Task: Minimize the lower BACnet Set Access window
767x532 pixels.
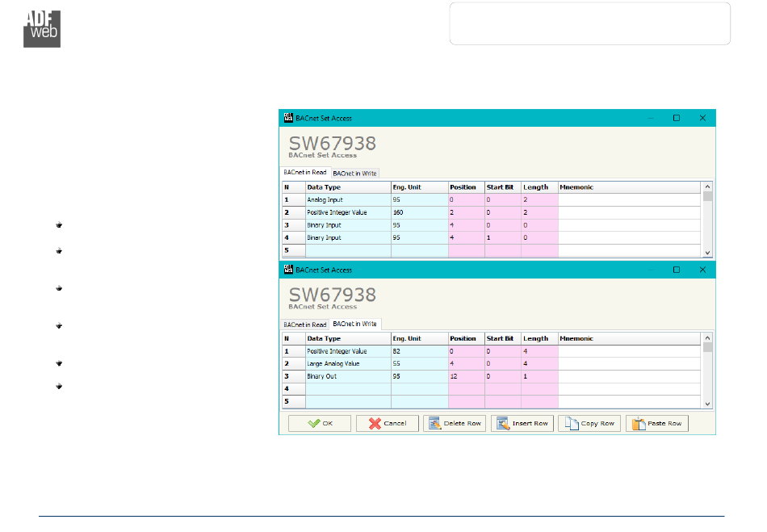Action: (x=651, y=270)
